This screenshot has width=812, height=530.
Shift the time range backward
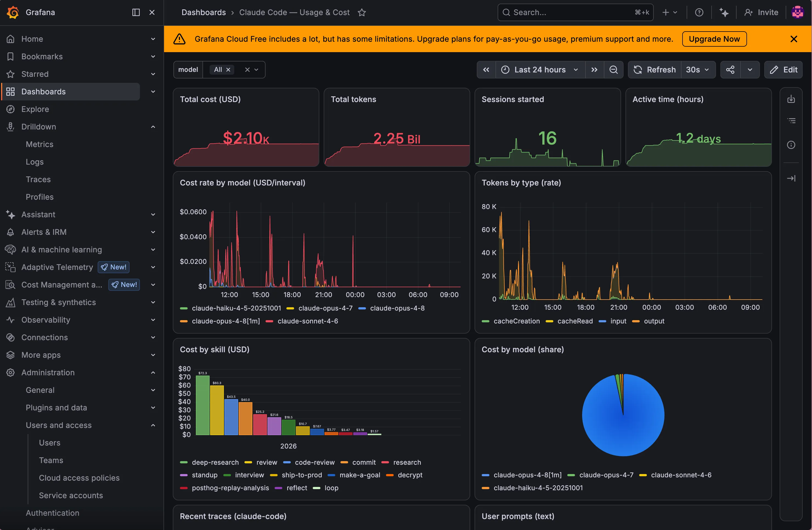click(486, 70)
